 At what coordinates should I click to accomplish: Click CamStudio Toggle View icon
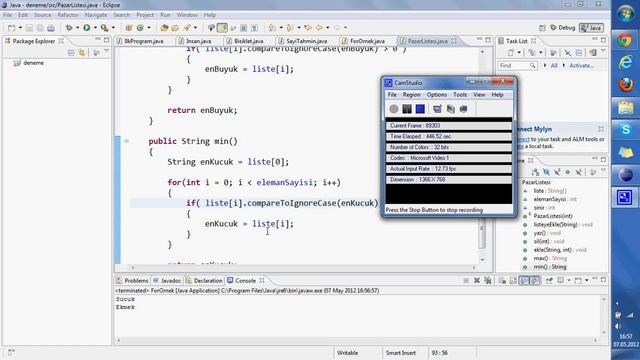tap(437, 109)
